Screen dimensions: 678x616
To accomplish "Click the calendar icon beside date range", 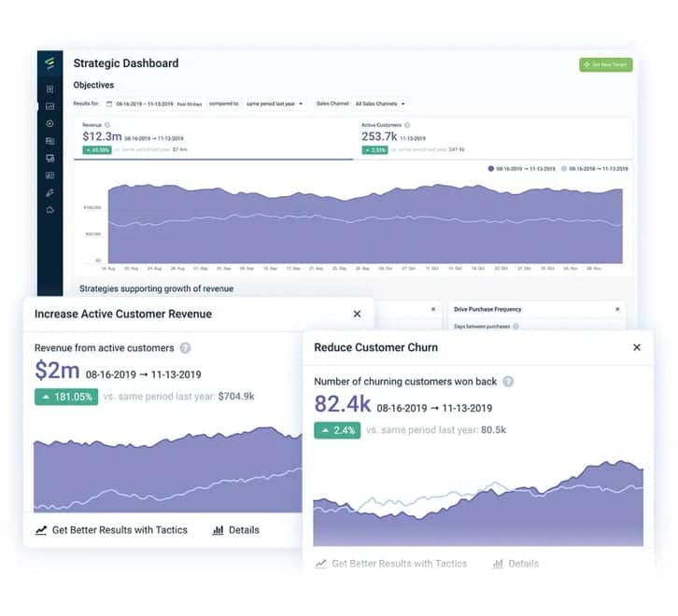I will [109, 104].
